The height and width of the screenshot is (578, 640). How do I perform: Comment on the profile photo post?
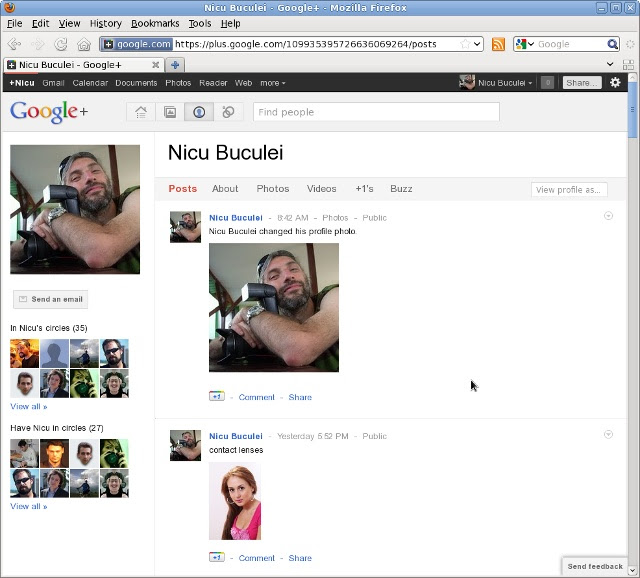click(x=256, y=397)
